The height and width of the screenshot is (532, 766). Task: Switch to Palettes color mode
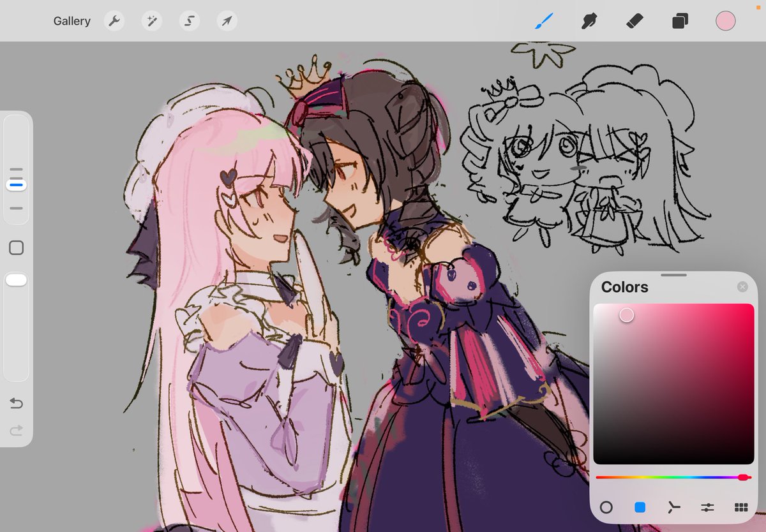click(741, 508)
